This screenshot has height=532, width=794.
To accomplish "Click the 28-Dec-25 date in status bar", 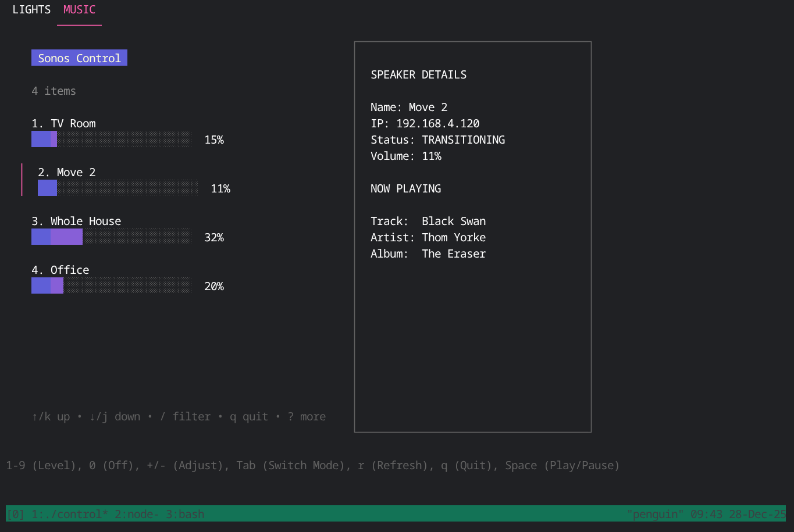I will 757,514.
